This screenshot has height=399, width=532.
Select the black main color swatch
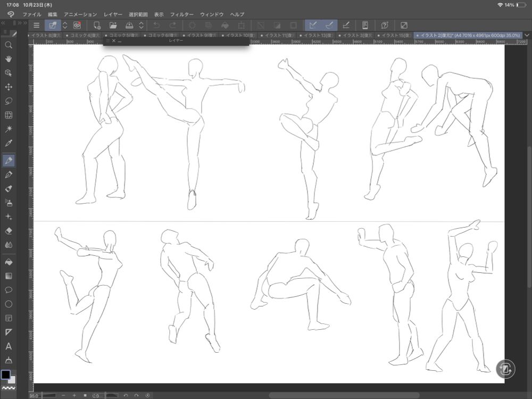[5, 375]
